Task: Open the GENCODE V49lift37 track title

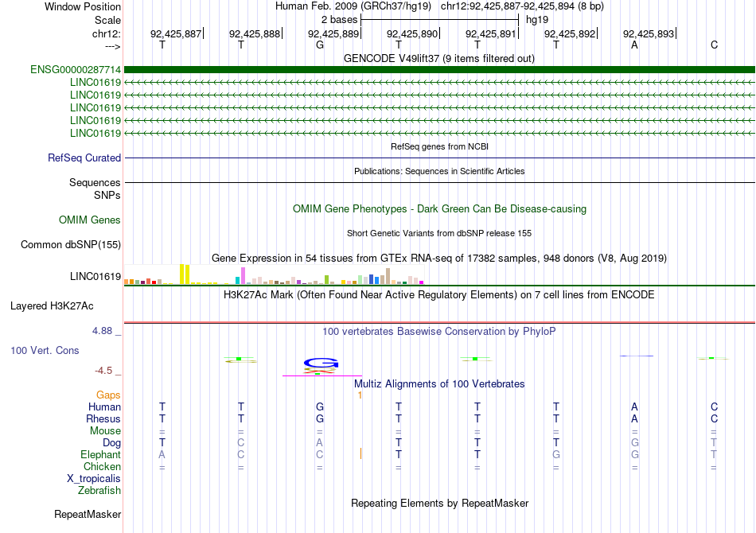Action: pyautogui.click(x=438, y=58)
